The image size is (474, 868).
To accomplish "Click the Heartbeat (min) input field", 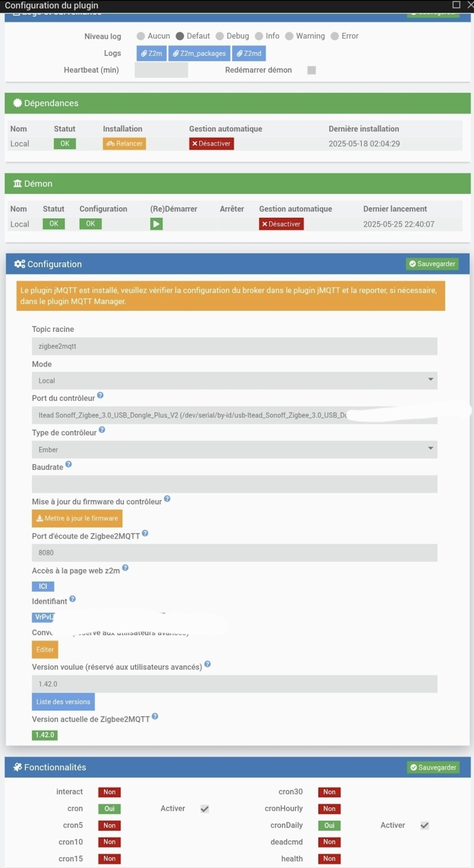I will [x=161, y=70].
